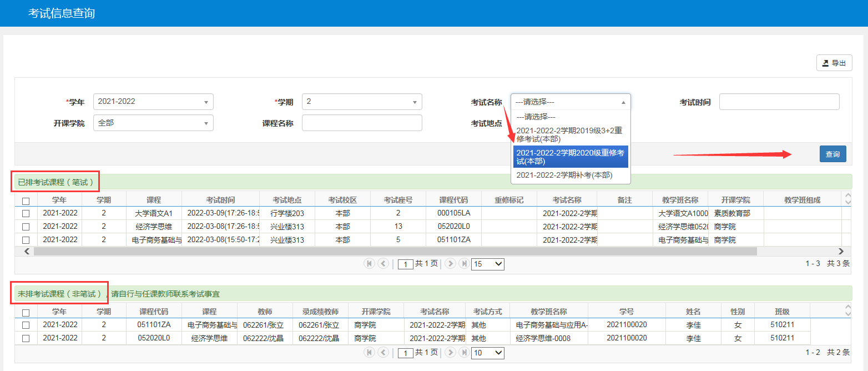Screen dimensions: 868x371
Task: Click the 000105LA course code cell
Action: pos(453,213)
